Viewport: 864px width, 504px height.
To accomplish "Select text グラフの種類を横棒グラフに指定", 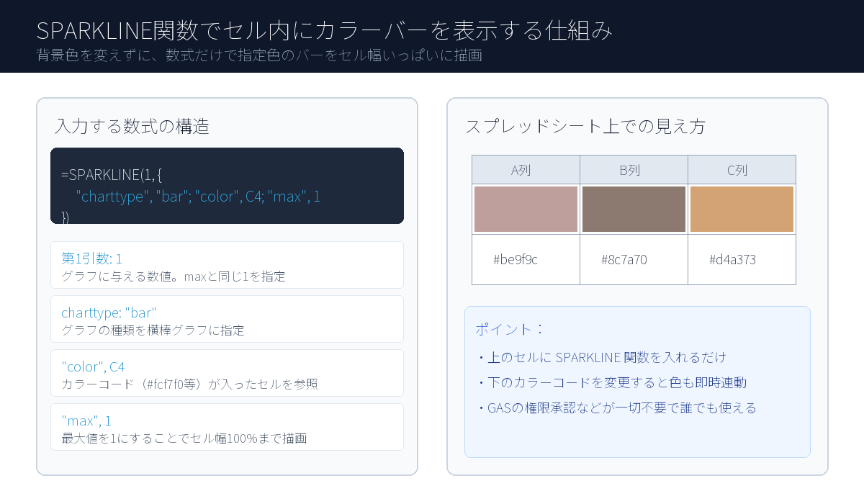I will click(x=153, y=330).
